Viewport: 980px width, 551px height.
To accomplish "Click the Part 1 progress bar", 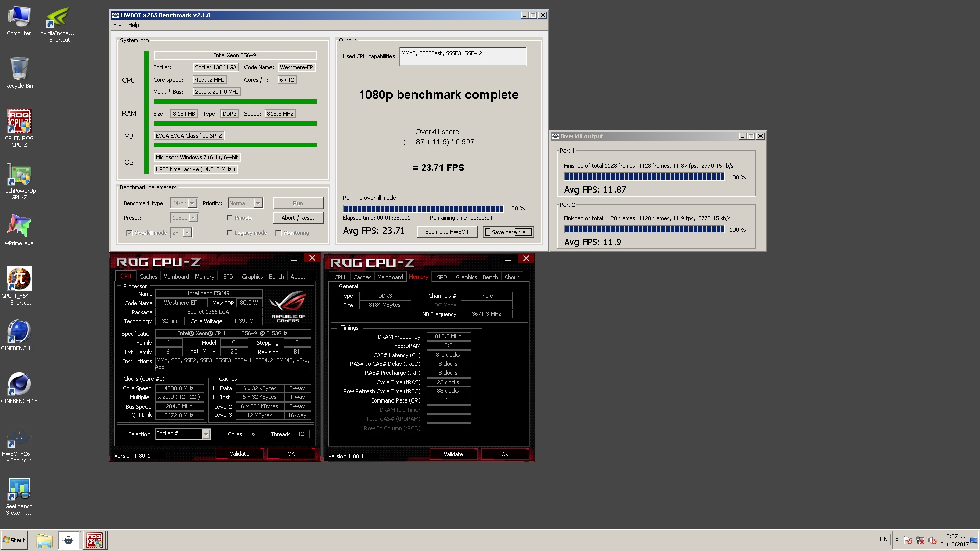I will pyautogui.click(x=644, y=177).
